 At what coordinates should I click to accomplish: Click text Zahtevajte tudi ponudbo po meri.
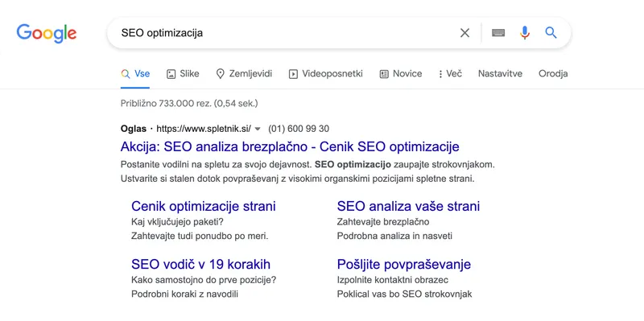pos(200,237)
